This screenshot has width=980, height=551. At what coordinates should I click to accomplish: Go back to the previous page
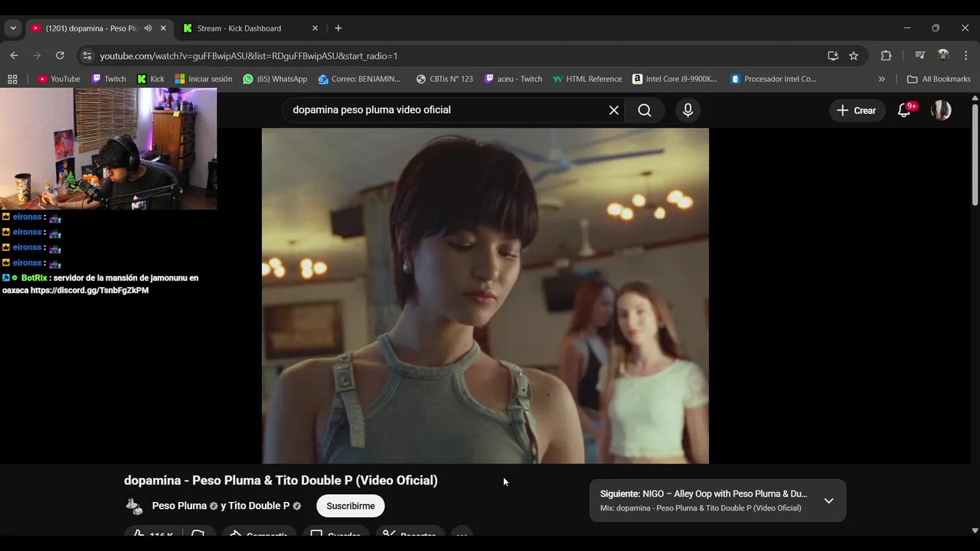(x=14, y=56)
